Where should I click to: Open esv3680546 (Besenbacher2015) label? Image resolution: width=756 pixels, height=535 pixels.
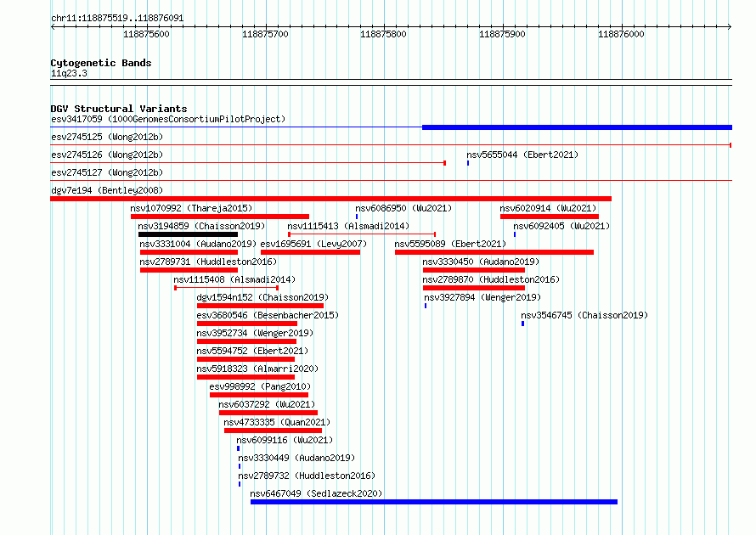[x=268, y=315]
